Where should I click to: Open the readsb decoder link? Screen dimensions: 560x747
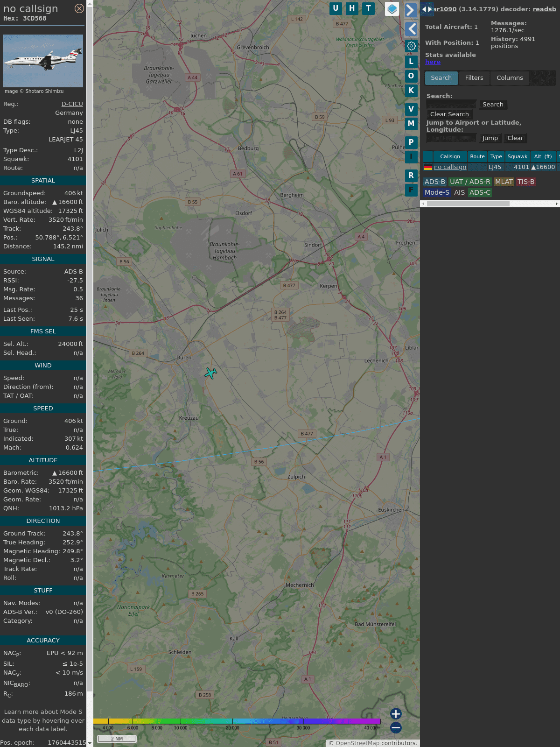click(545, 9)
